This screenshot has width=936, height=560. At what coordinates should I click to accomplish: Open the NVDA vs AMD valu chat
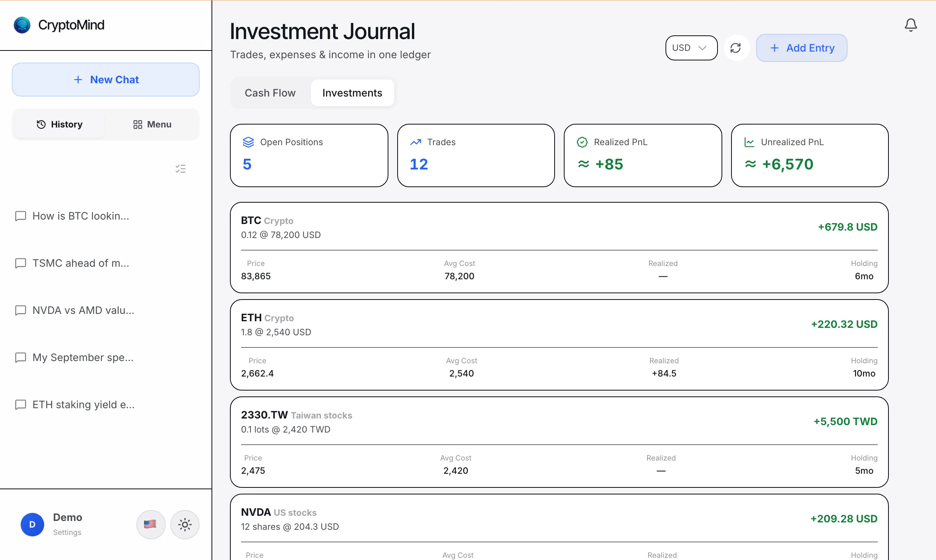[x=83, y=310]
